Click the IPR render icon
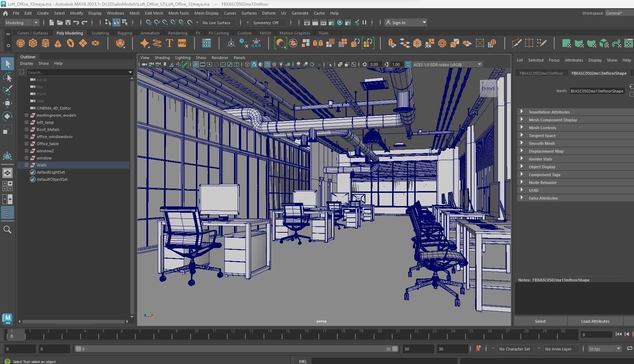 click(323, 22)
